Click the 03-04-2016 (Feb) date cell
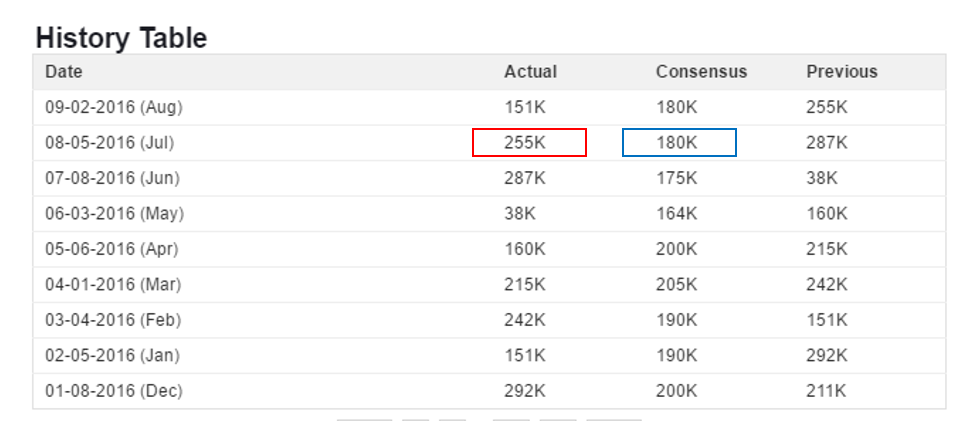 tap(113, 320)
